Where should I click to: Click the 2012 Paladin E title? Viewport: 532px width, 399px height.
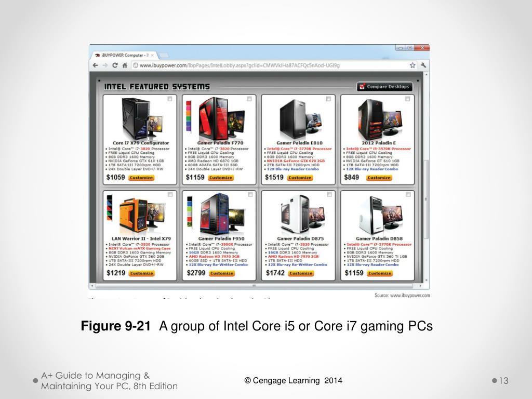click(x=379, y=143)
